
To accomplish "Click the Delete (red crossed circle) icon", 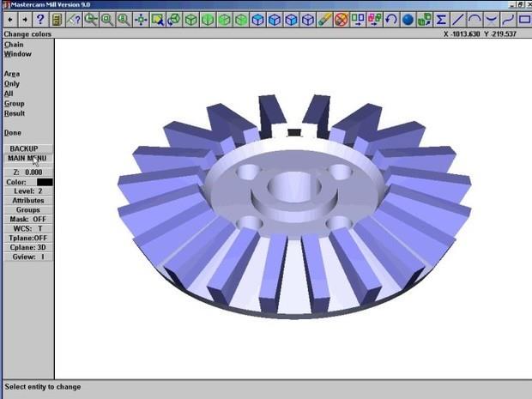I will (342, 19).
